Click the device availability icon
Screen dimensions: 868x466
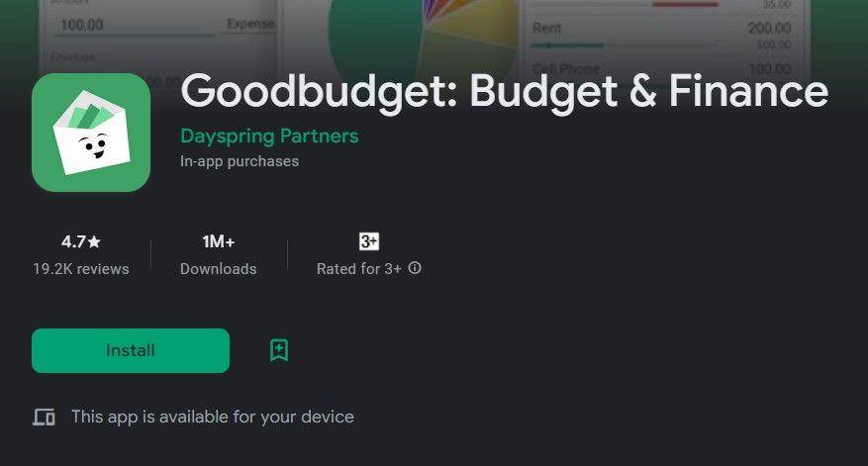click(44, 417)
